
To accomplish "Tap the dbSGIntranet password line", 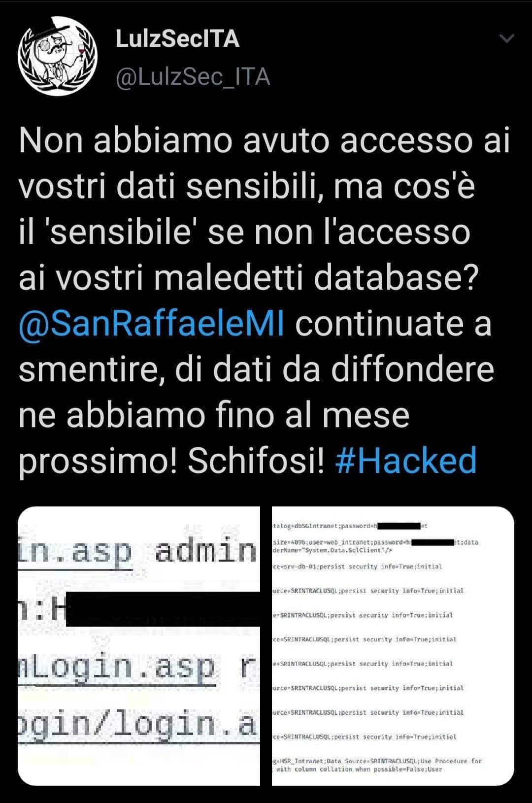I will tap(350, 526).
